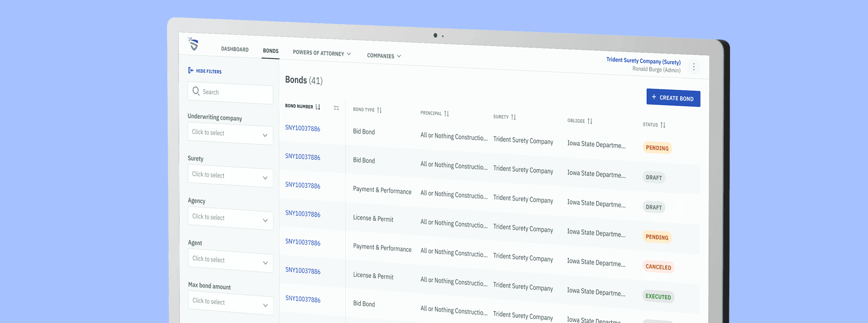Open SNY10037886 in the first Bid Bond row

coord(303,128)
